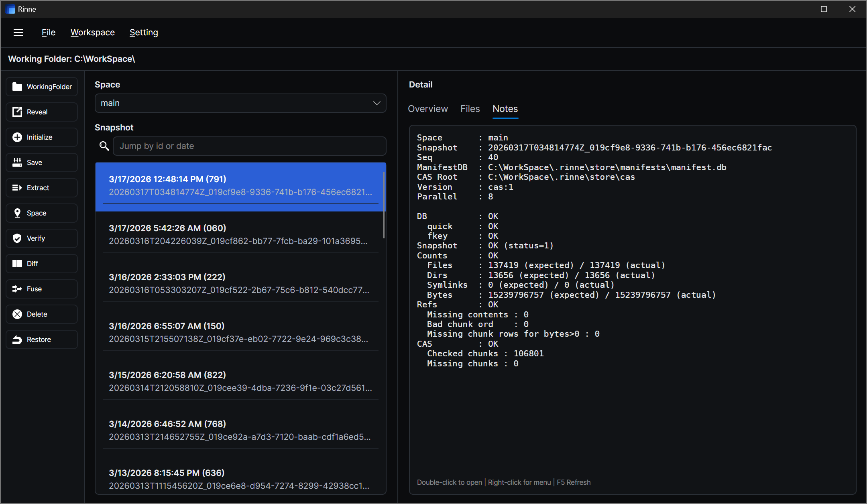The height and width of the screenshot is (504, 867).
Task: Initialize a new store
Action: (x=41, y=137)
